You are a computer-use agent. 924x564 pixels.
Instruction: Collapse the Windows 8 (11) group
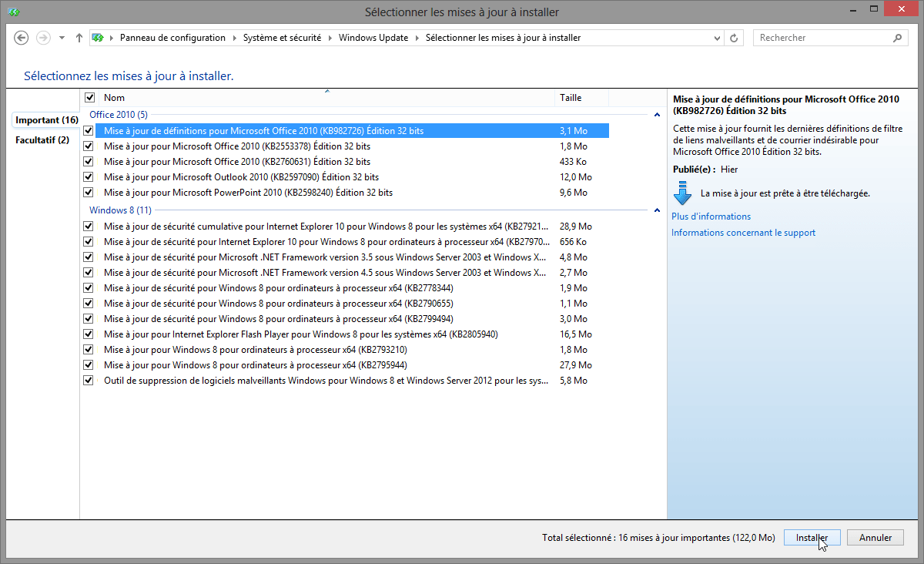coord(657,210)
